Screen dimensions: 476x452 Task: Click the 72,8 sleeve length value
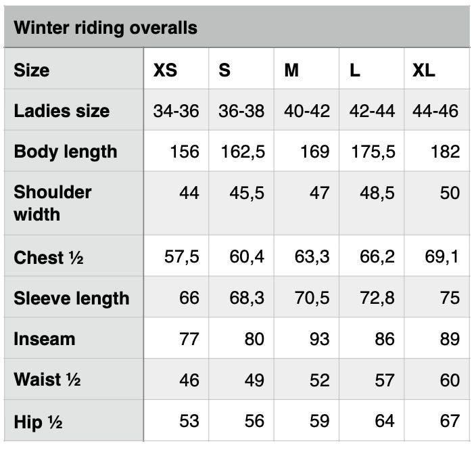(x=377, y=298)
